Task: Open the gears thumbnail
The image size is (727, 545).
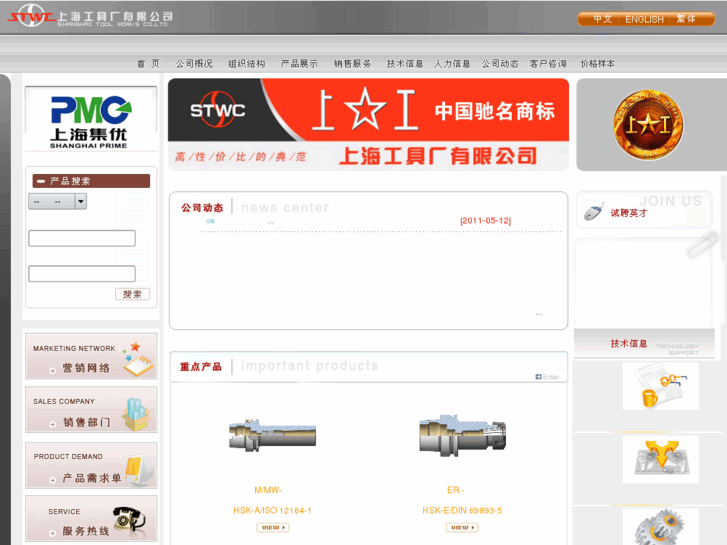Action: (x=660, y=527)
